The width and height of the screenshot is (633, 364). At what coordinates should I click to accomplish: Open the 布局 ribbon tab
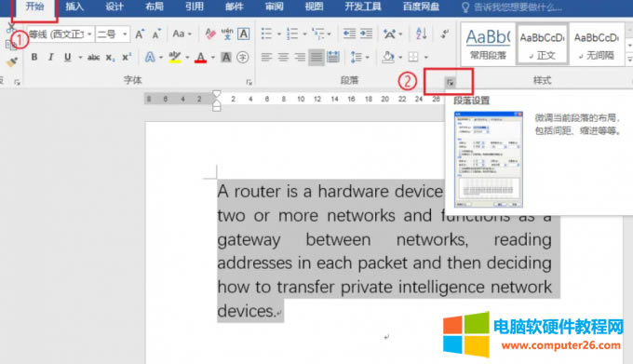[155, 7]
